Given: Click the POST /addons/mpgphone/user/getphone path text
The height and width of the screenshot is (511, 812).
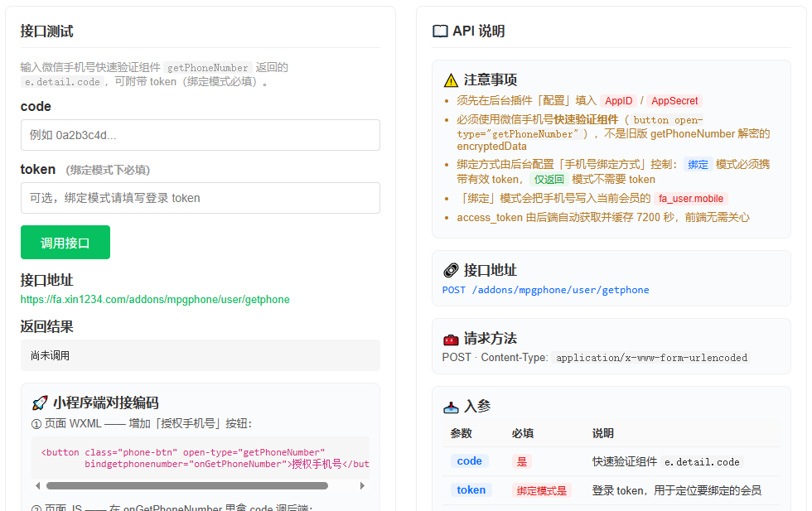Looking at the screenshot, I should [545, 290].
